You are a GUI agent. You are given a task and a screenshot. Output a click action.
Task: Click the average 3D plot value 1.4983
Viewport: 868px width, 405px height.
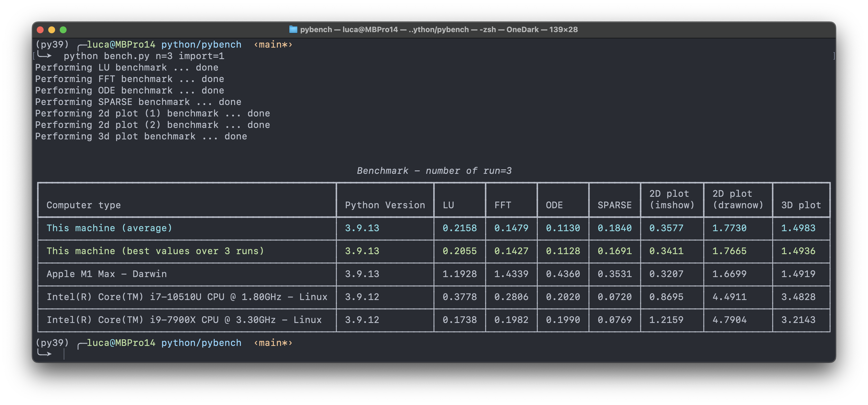(x=798, y=228)
